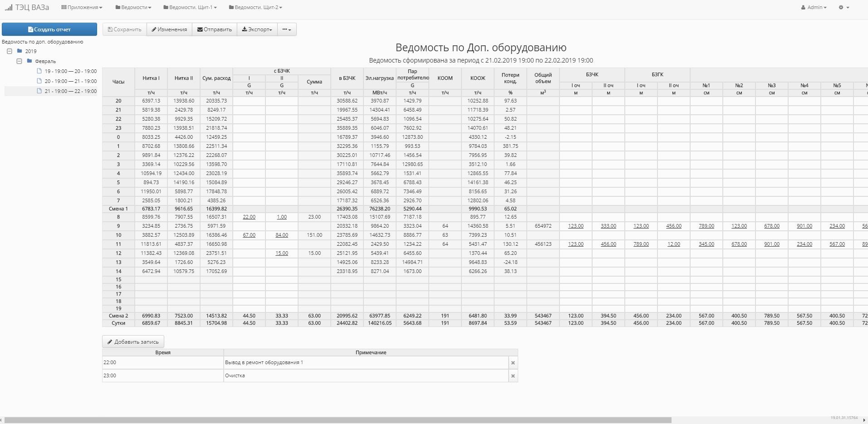Click Отправить with the envelope icon

(x=215, y=29)
